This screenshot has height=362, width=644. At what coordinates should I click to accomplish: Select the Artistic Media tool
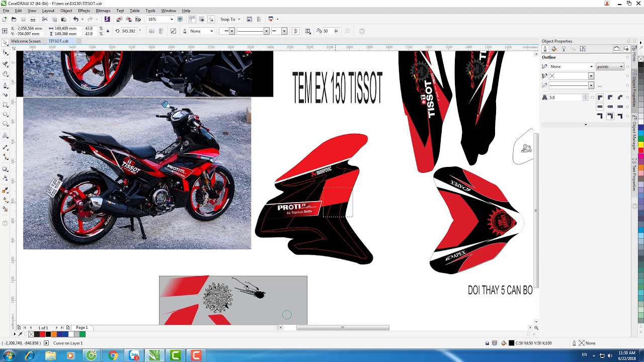point(6,95)
